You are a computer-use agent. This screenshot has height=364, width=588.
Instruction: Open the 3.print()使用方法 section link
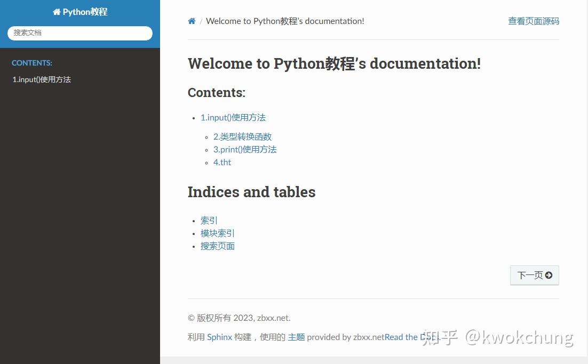tap(245, 149)
